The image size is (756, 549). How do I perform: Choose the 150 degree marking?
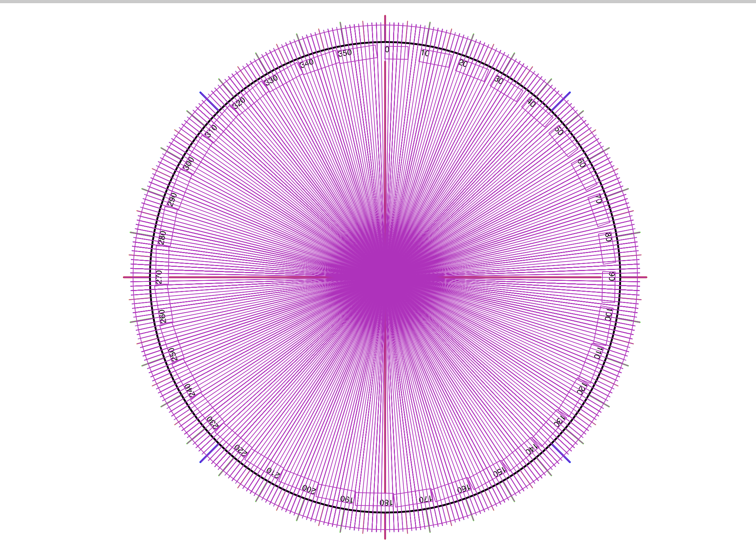coord(499,472)
